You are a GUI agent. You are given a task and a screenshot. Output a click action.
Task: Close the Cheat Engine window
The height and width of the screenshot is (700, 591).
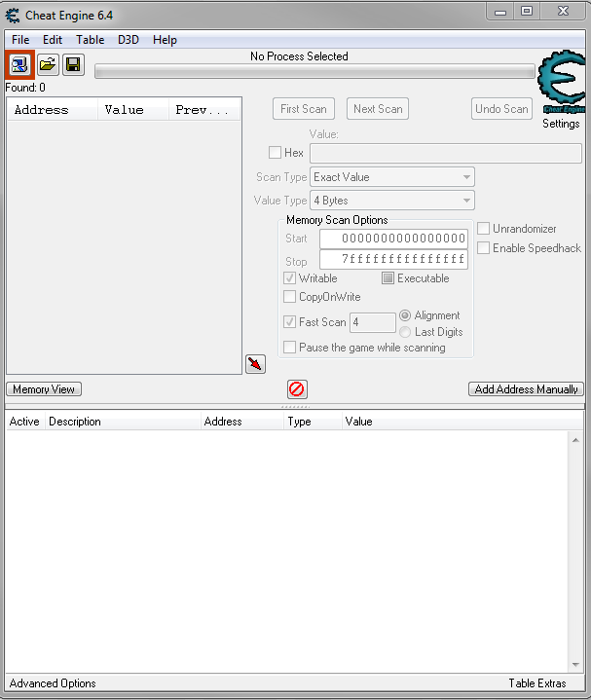563,11
